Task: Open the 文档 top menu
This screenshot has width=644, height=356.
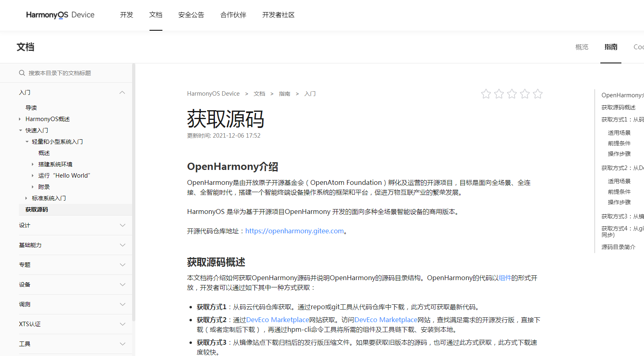Action: click(x=156, y=15)
